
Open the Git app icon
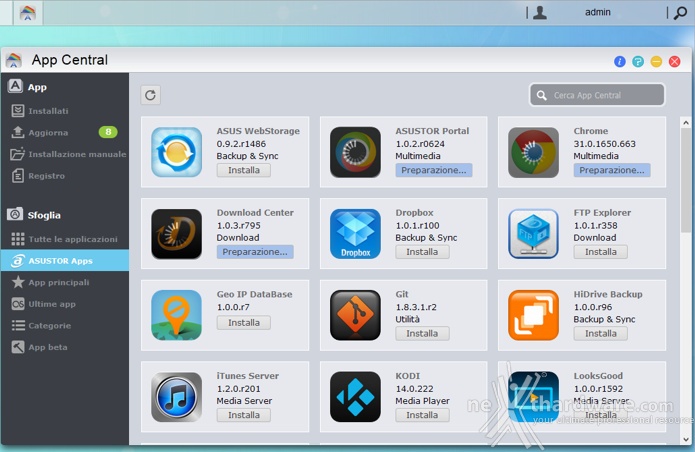355,315
